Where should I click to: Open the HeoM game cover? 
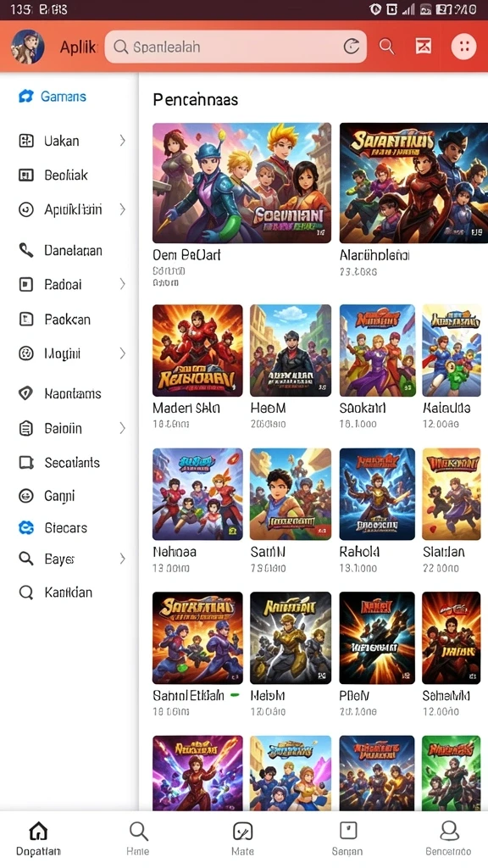pos(291,350)
